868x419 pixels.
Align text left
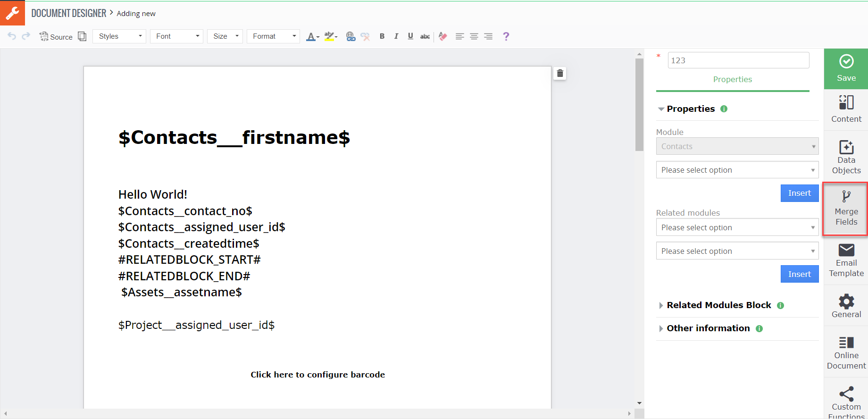point(460,36)
